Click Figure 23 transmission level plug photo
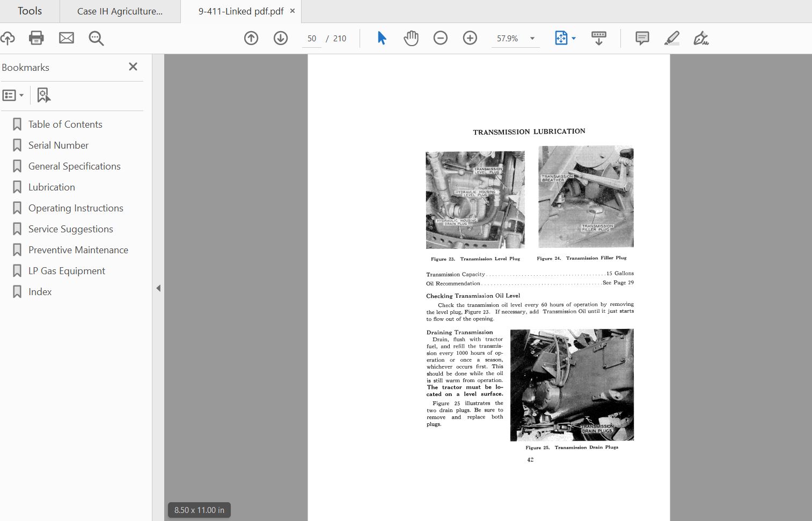812x521 pixels. (475, 200)
